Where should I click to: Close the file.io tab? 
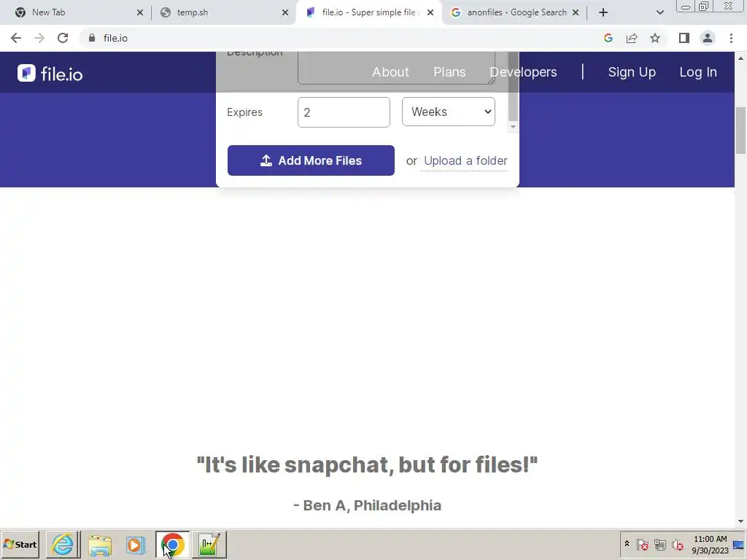pyautogui.click(x=430, y=12)
